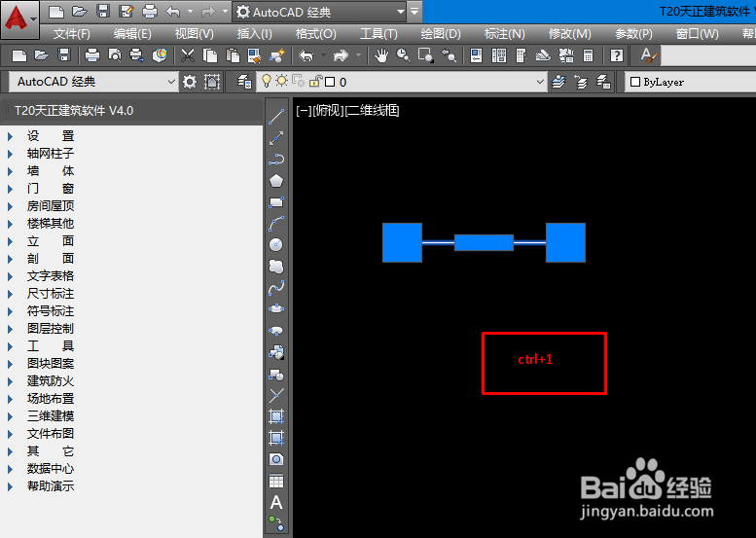Open the 数据中心 section

click(x=51, y=469)
